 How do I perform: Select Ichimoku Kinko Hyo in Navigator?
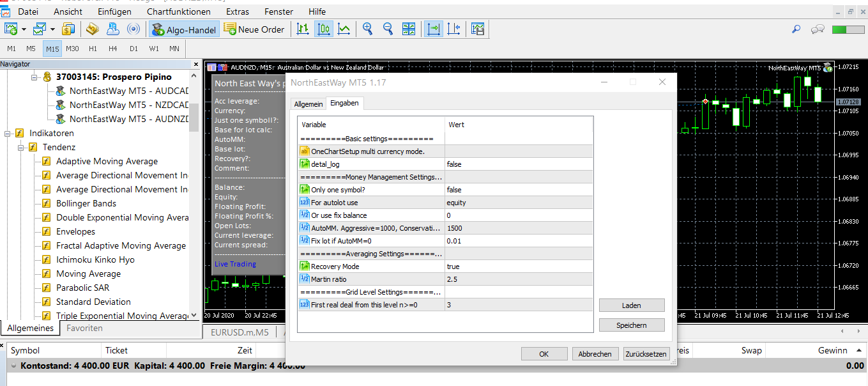(x=95, y=259)
